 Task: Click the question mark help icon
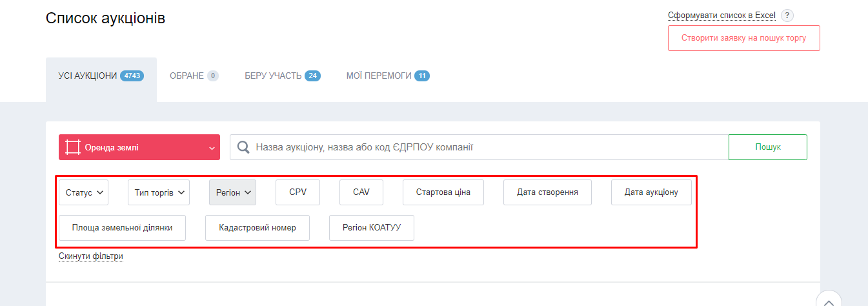click(787, 15)
